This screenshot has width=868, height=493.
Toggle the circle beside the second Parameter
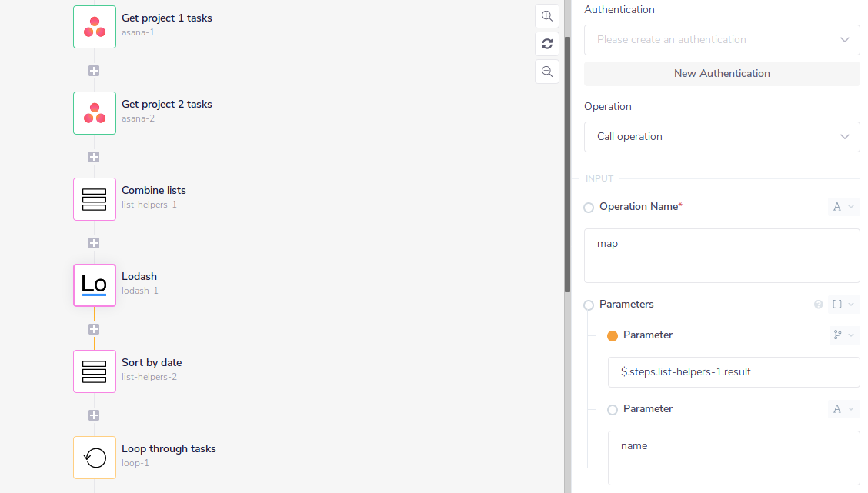coord(612,409)
